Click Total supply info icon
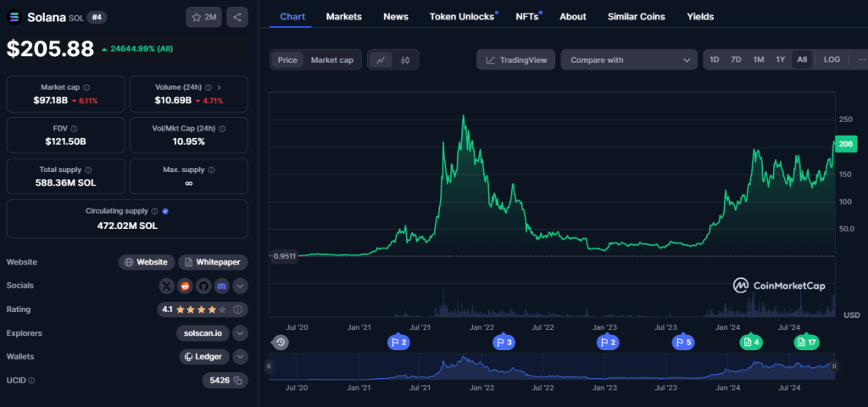 (x=88, y=170)
